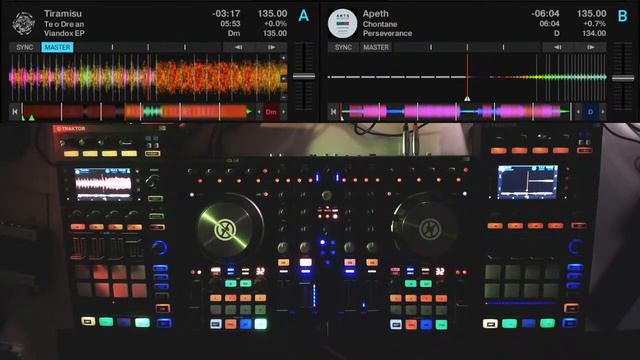Click the deck B scrolling waveform
The height and width of the screenshot is (360, 640).
[467, 78]
